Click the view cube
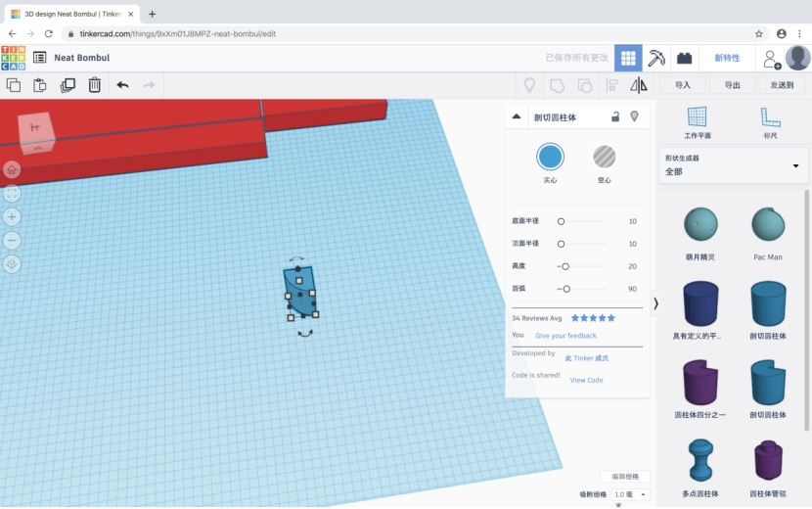 point(36,133)
